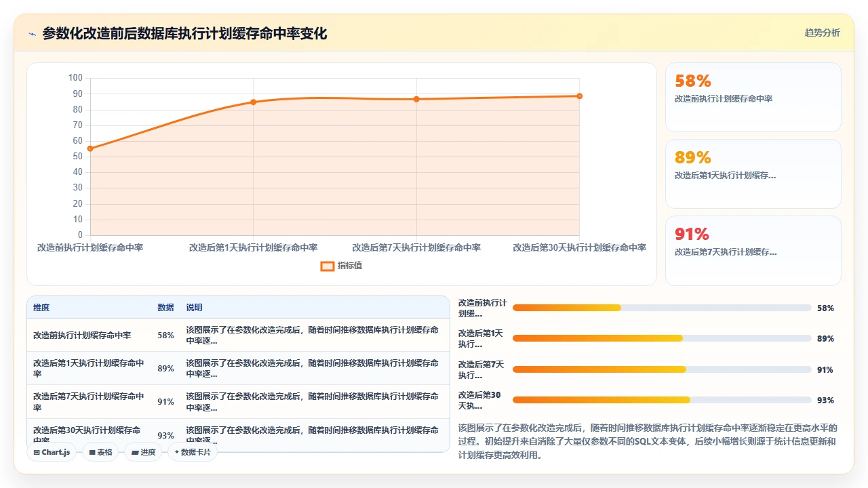Select the 数据卡片 tag chip
This screenshot has width=868, height=488.
(193, 452)
